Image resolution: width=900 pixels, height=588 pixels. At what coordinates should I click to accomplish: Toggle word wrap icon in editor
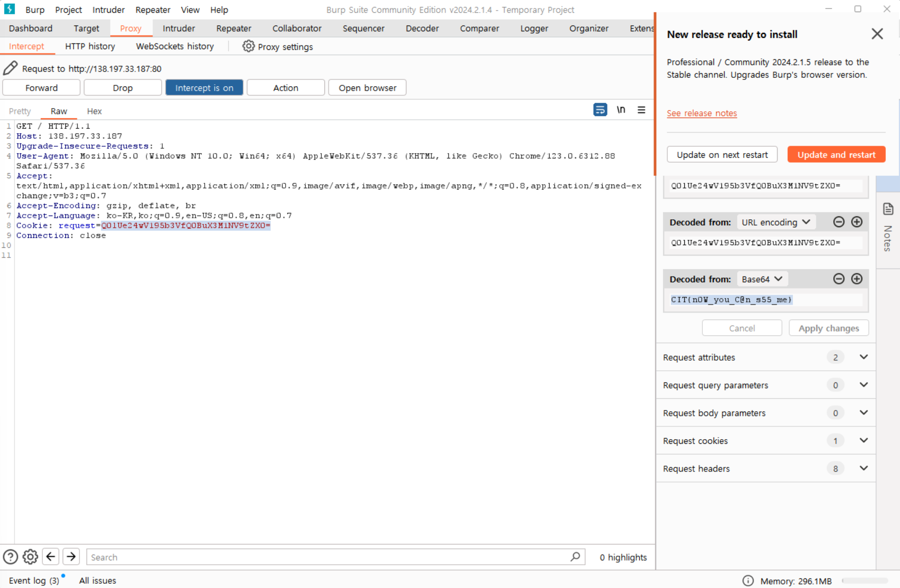pyautogui.click(x=600, y=110)
